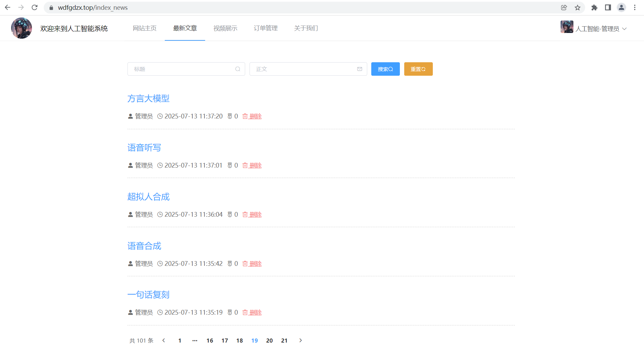Click medal icon in 方言大模型 row
644x354 pixels.
(230, 116)
